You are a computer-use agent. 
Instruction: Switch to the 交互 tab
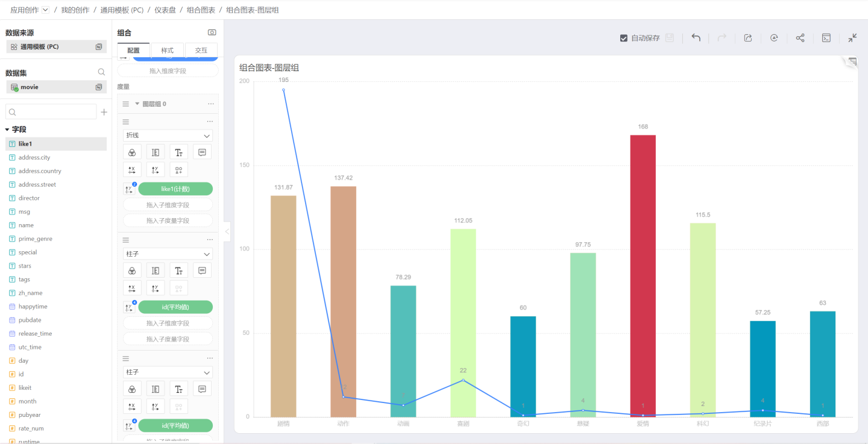coord(201,51)
